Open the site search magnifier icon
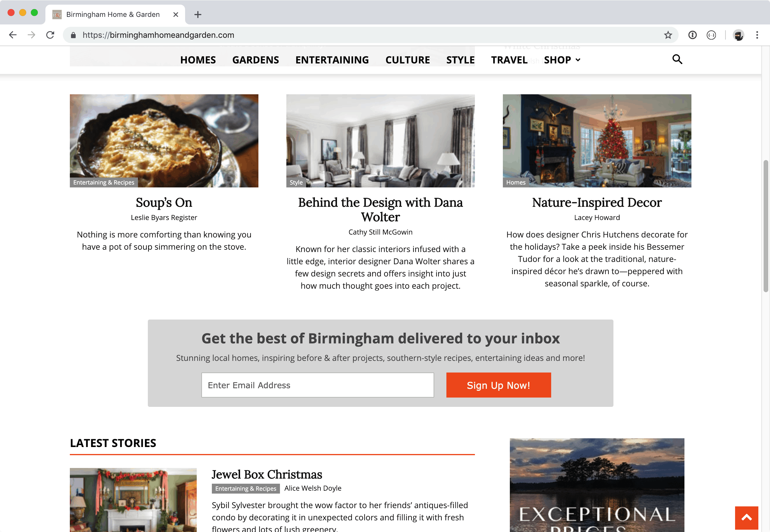The image size is (770, 532). [x=677, y=59]
